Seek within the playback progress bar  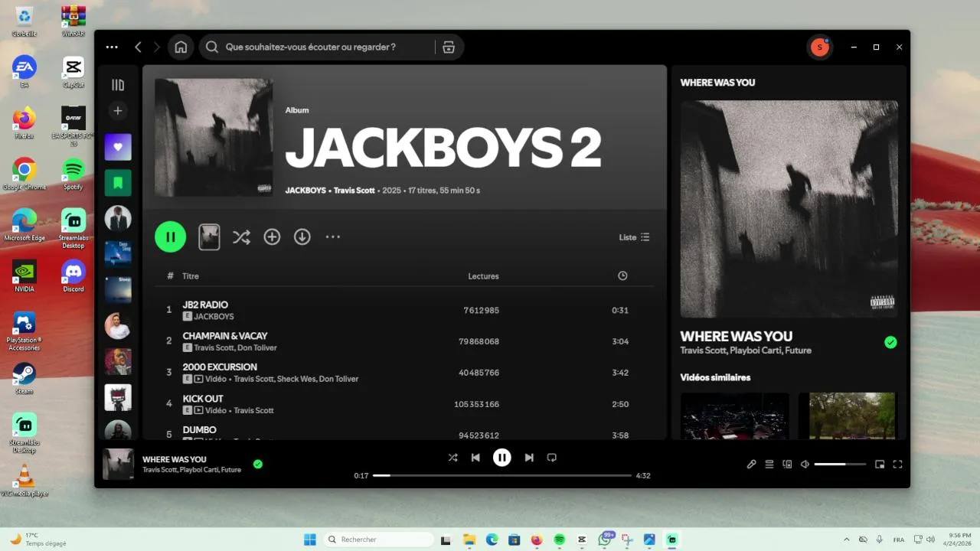tap(501, 475)
